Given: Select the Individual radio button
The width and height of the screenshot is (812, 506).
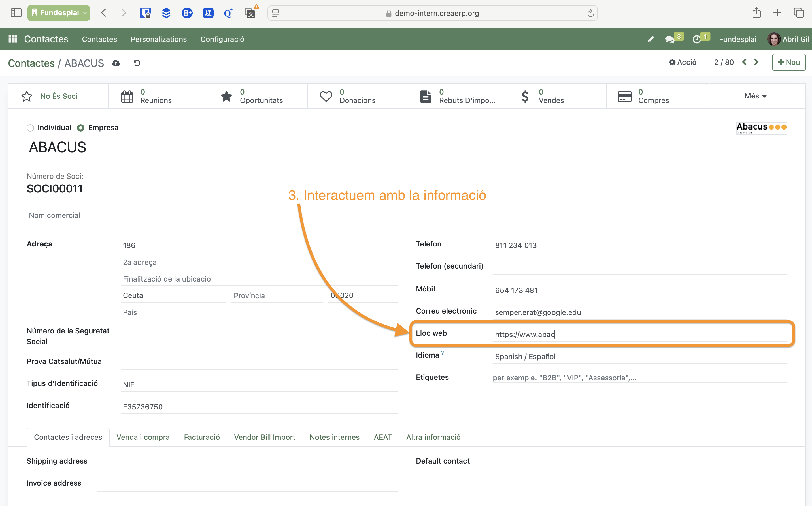Looking at the screenshot, I should click(x=31, y=128).
